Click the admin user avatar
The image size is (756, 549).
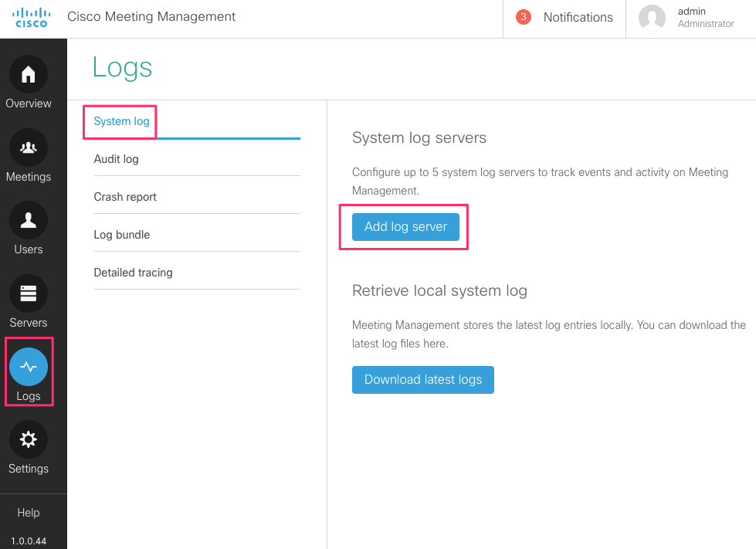click(x=652, y=18)
